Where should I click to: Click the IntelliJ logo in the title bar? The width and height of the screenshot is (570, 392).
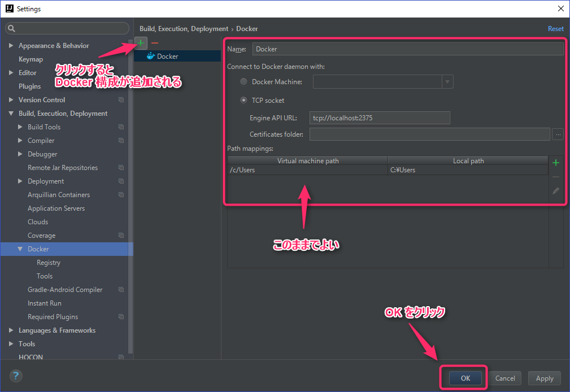click(10, 8)
